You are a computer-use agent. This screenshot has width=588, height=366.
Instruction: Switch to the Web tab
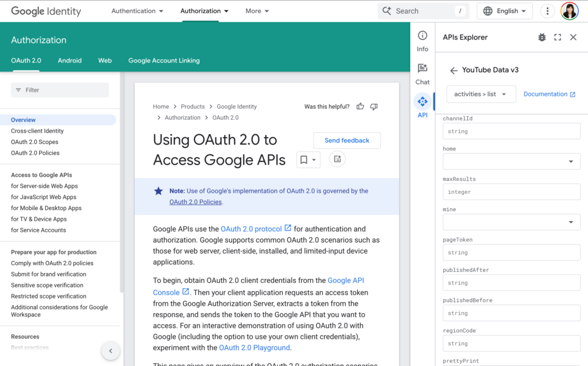[105, 60]
